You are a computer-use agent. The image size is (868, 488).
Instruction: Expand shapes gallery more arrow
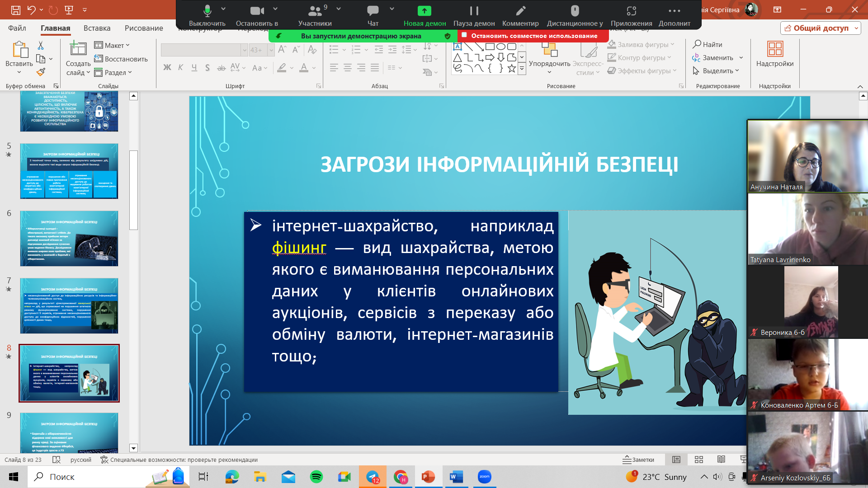click(522, 69)
